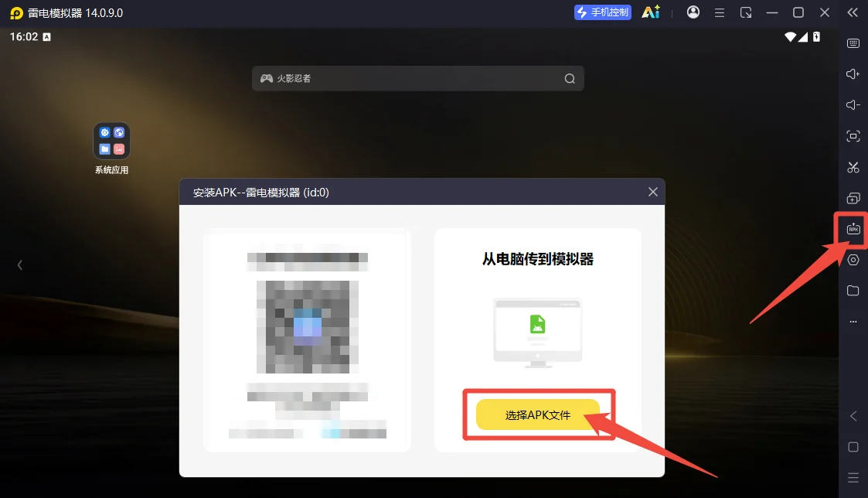The height and width of the screenshot is (498, 868).
Task: Click the Android back triangle button
Action: 853,416
